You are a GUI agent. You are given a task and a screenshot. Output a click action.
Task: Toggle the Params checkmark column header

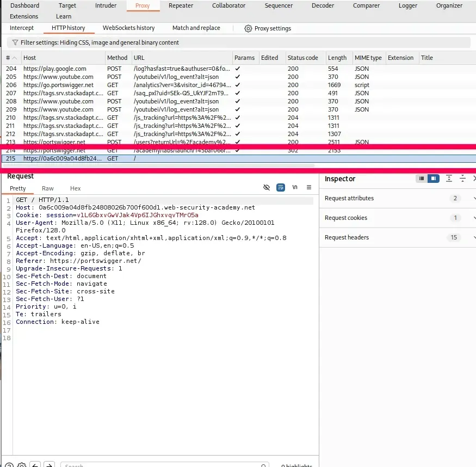[245, 57]
